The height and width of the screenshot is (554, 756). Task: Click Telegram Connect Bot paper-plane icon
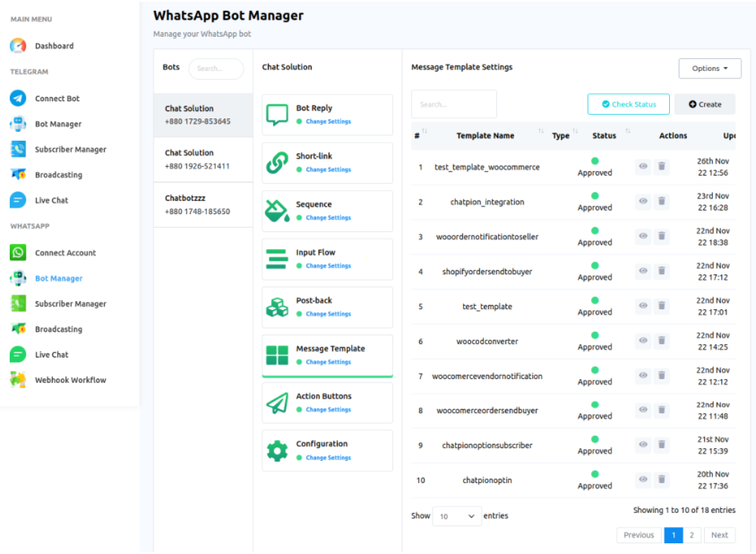pos(18,98)
